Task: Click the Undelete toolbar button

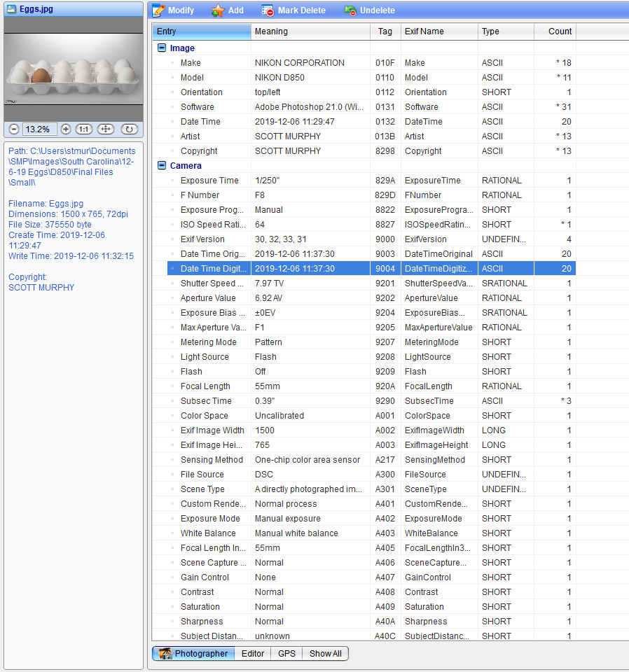Action: click(369, 10)
